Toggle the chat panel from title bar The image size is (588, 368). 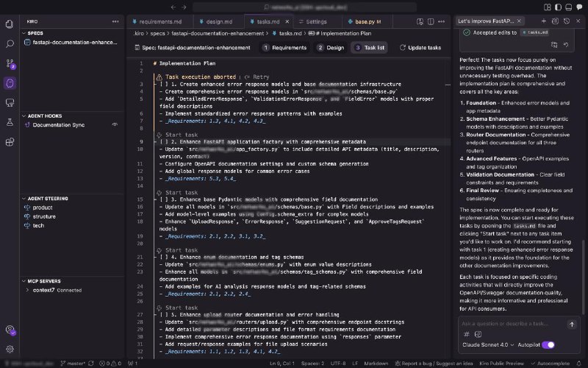(x=579, y=7)
